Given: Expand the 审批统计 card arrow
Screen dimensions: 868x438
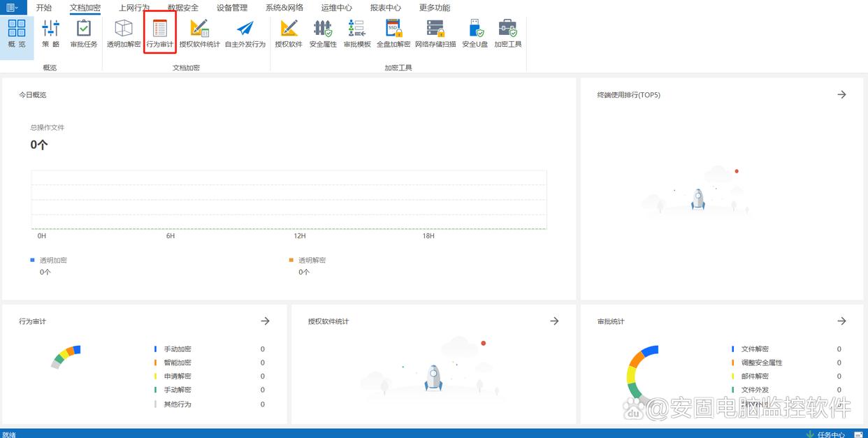Looking at the screenshot, I should (x=841, y=321).
